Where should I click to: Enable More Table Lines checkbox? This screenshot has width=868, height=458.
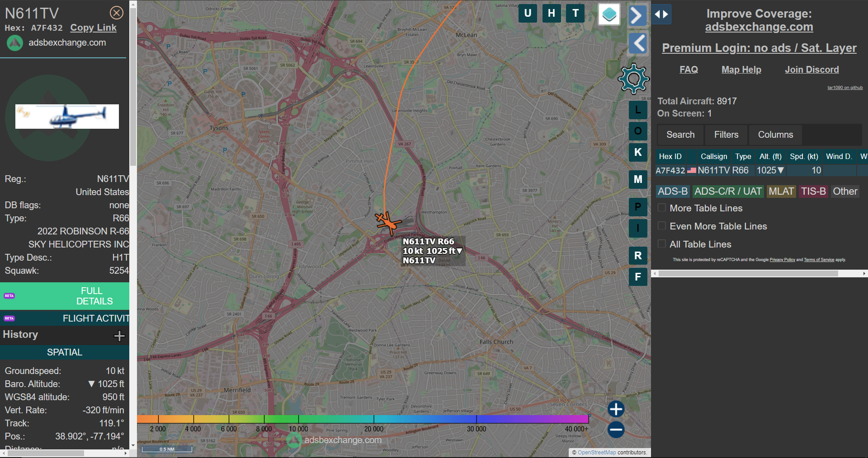tap(661, 208)
